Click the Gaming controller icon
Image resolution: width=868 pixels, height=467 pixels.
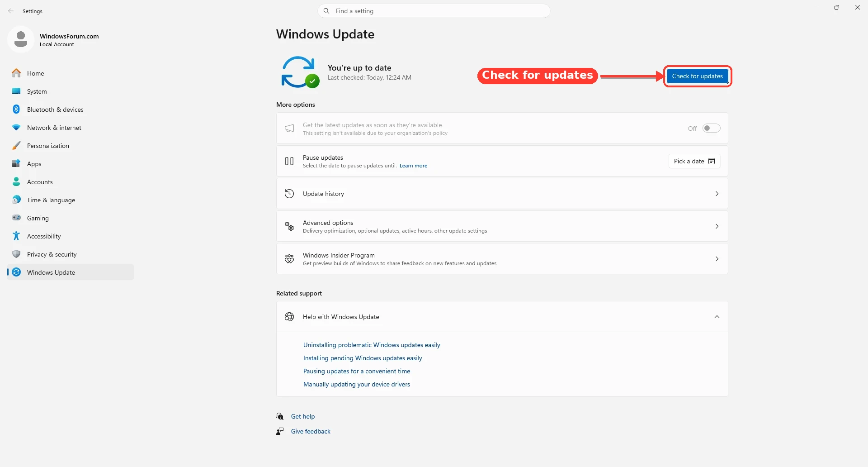click(16, 218)
